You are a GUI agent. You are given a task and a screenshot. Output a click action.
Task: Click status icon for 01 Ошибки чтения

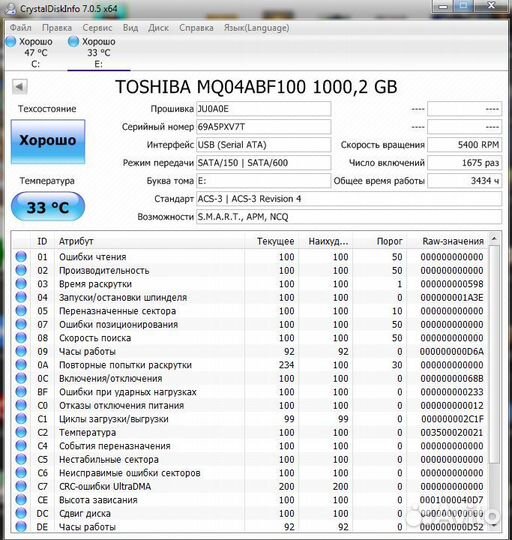pyautogui.click(x=21, y=257)
